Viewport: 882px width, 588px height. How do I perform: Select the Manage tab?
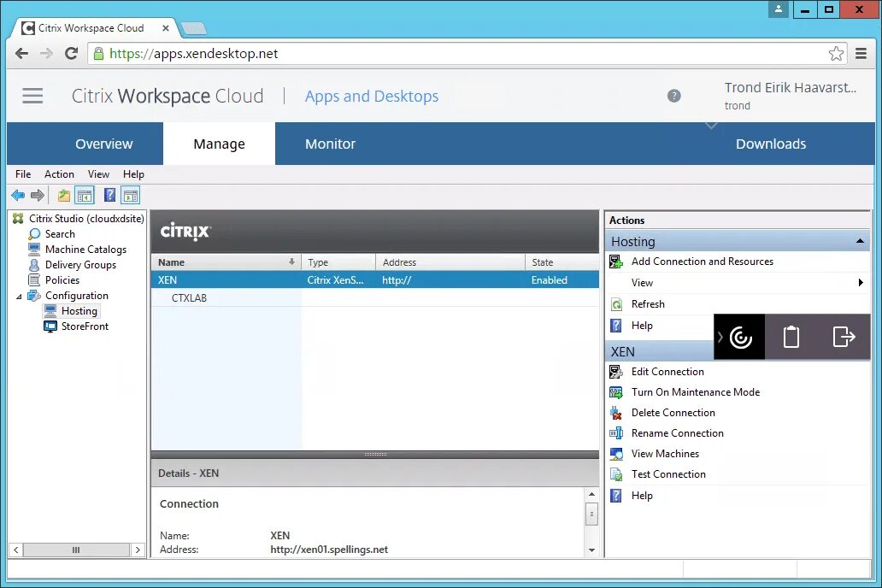[220, 144]
